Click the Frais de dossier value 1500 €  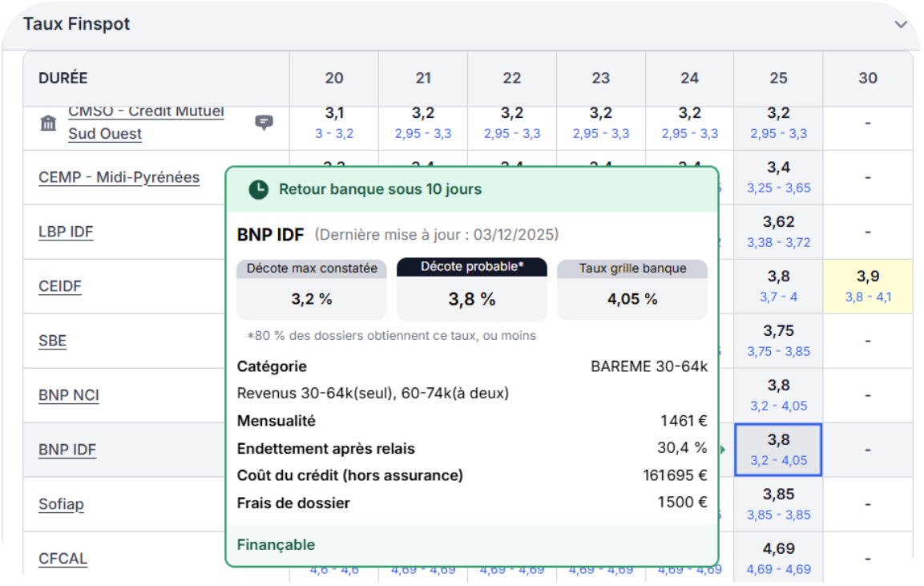click(x=683, y=503)
